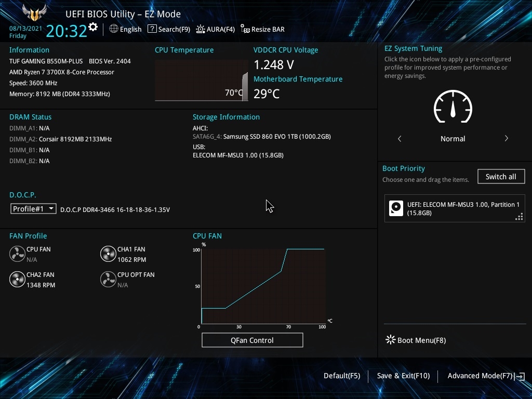Open Search(F9)
This screenshot has height=399, width=532.
[x=169, y=29]
